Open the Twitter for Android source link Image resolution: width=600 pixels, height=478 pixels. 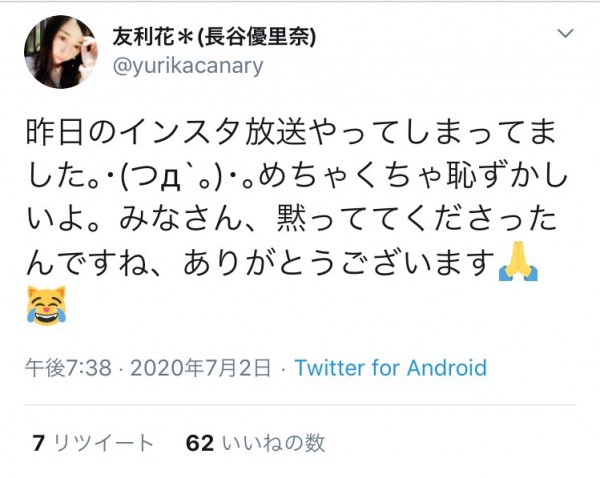390,368
